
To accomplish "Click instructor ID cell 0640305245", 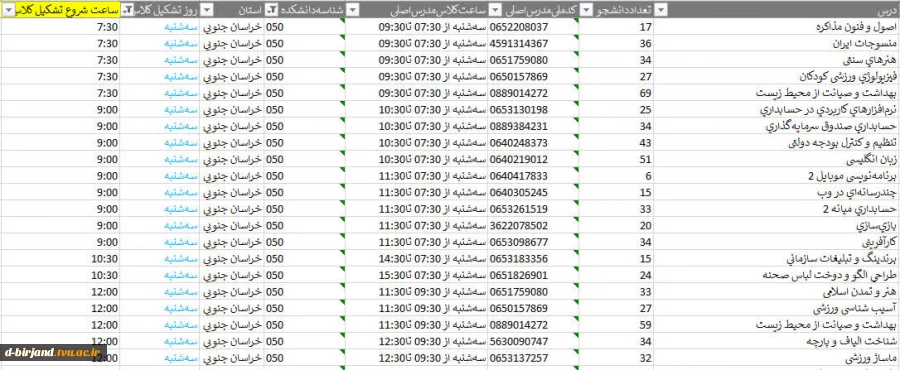I will tap(533, 192).
